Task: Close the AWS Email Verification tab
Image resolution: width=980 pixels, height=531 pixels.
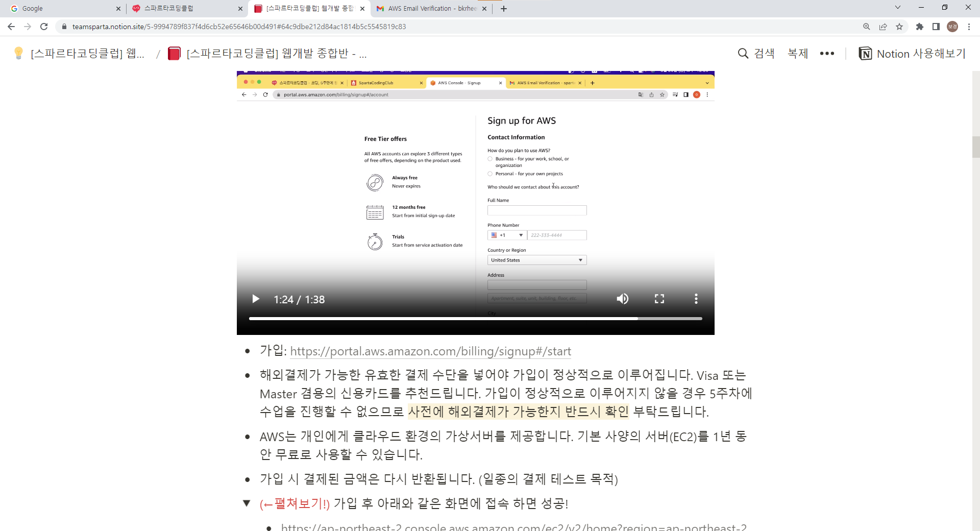Action: tap(484, 9)
